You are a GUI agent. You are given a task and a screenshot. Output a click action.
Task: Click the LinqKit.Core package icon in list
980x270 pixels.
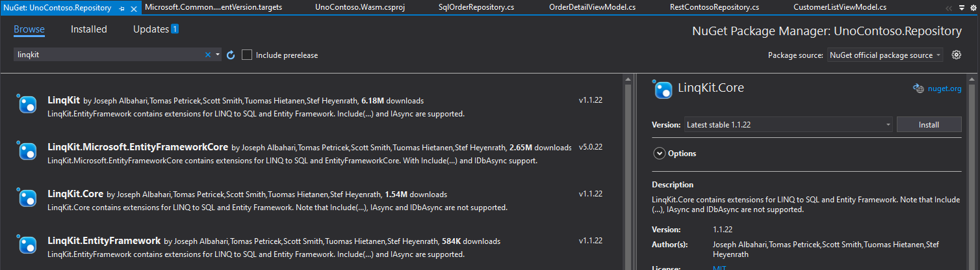(27, 198)
